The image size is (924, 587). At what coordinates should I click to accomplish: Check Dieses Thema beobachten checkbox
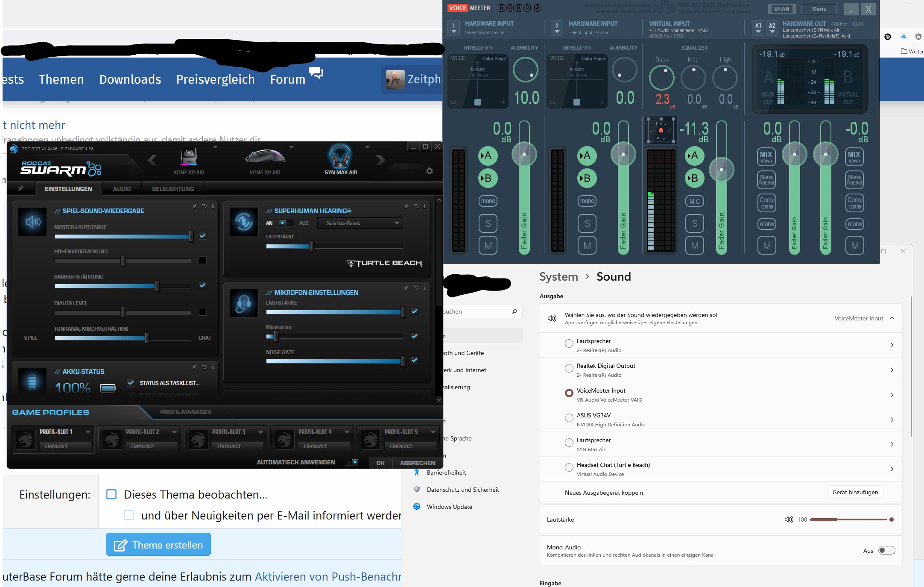pyautogui.click(x=111, y=494)
